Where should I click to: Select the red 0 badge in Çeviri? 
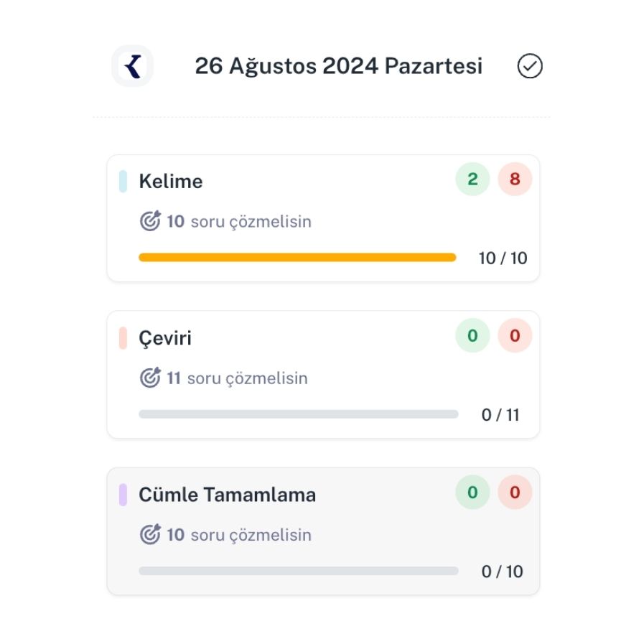(515, 335)
